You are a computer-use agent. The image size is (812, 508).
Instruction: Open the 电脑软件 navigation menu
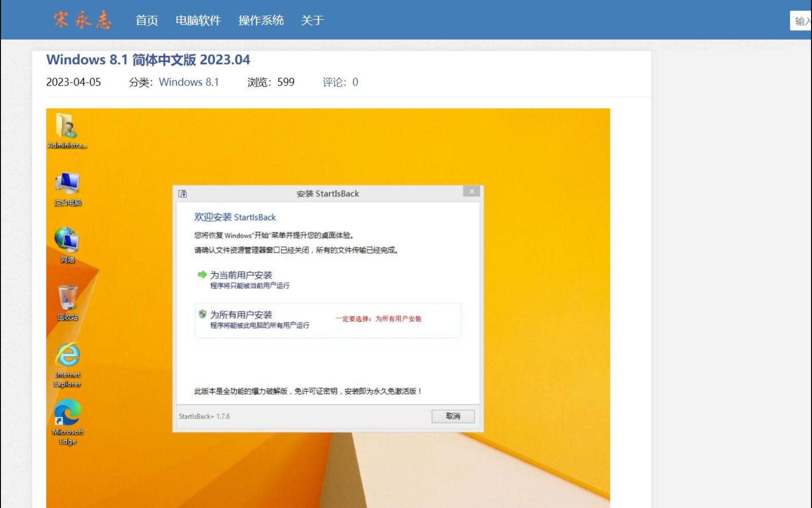pos(199,21)
